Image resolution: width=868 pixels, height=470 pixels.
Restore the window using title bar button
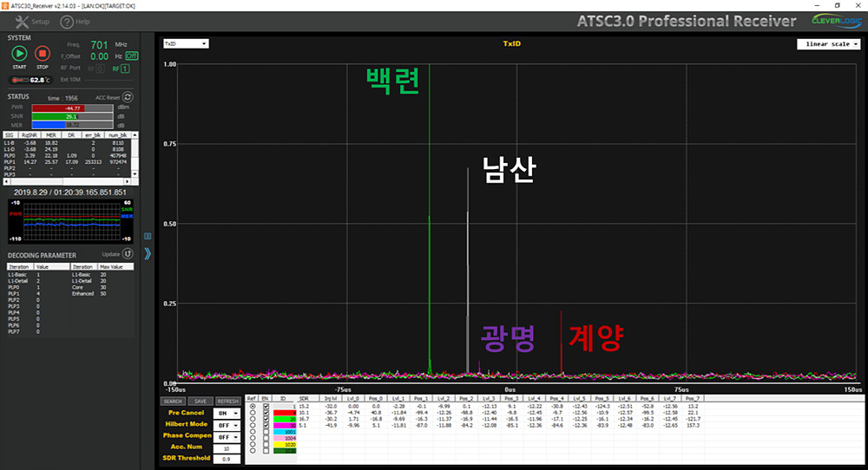coord(838,5)
